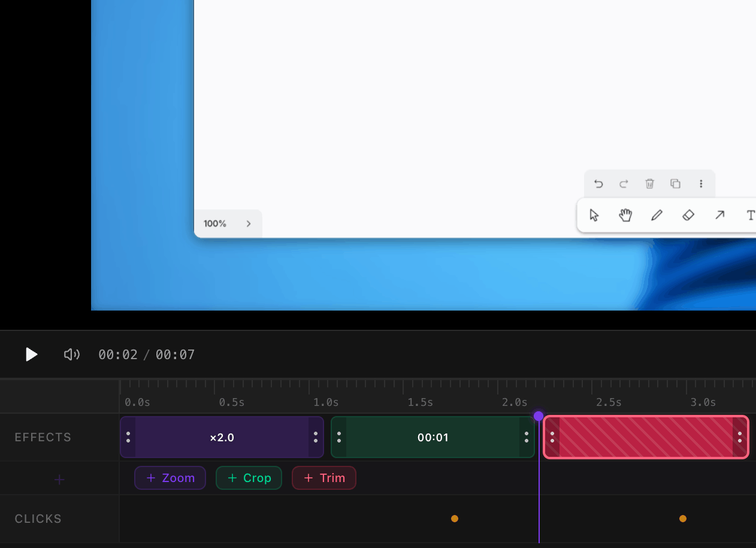This screenshot has height=548, width=756.
Task: Select the Hand pan tool
Action: (625, 215)
